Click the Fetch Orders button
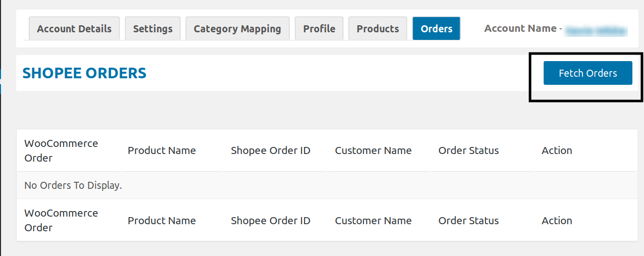Screen dimensions: 644x256 (588, 73)
